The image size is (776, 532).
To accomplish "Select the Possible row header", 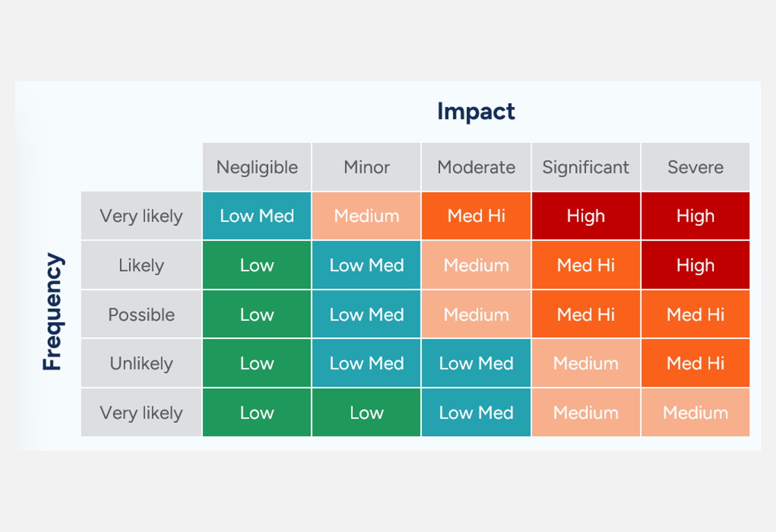I will 141,314.
